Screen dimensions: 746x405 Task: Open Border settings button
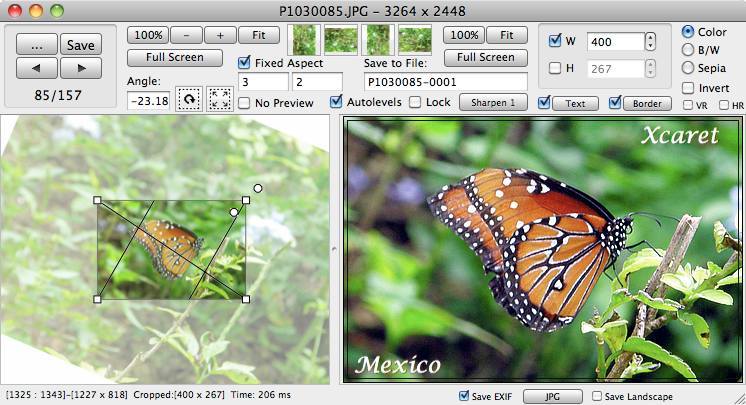coord(647,103)
